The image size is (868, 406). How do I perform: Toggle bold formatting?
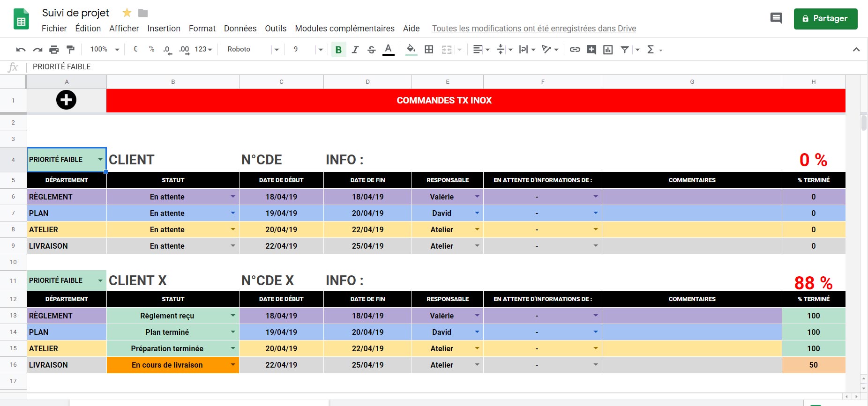pyautogui.click(x=338, y=49)
